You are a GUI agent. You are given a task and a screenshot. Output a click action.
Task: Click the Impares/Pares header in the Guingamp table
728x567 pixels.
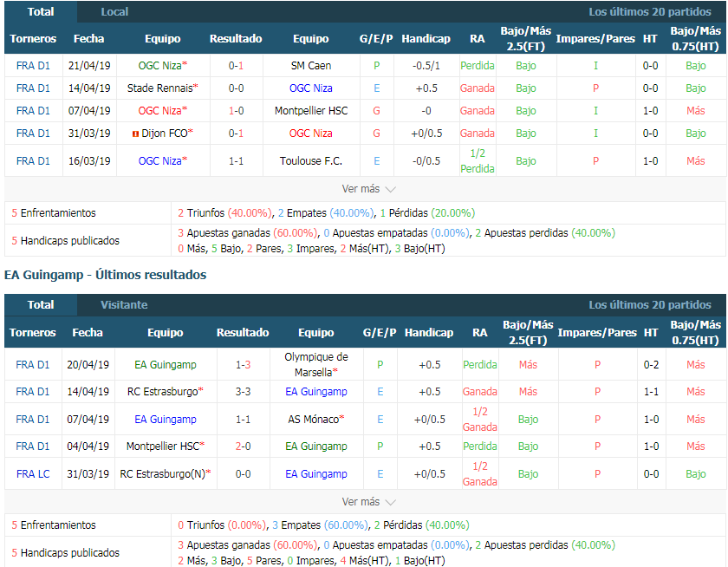coord(597,333)
